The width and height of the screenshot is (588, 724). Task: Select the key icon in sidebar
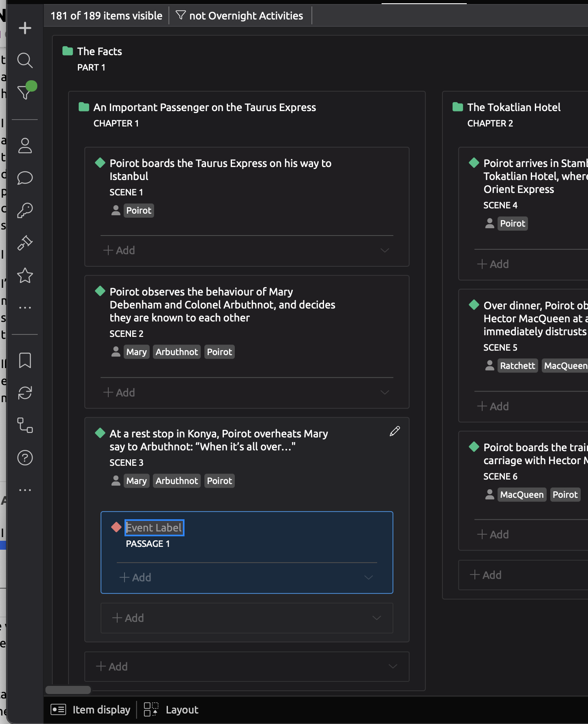(x=25, y=210)
